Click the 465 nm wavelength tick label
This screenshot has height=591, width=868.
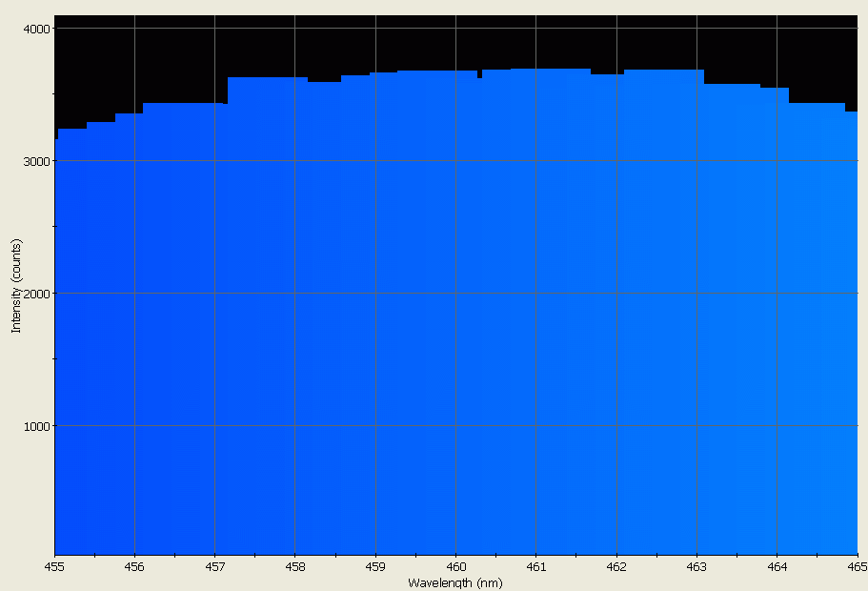(x=855, y=565)
